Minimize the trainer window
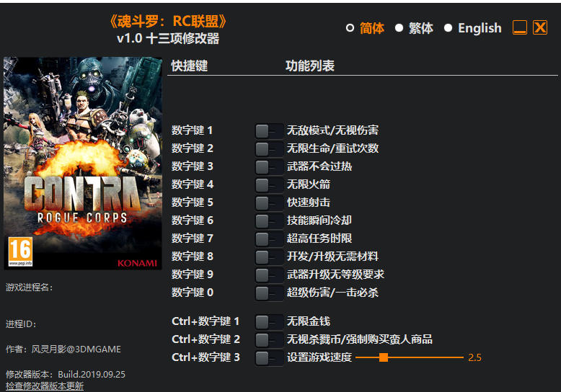Screen dimensions: 561x392 coord(520,27)
